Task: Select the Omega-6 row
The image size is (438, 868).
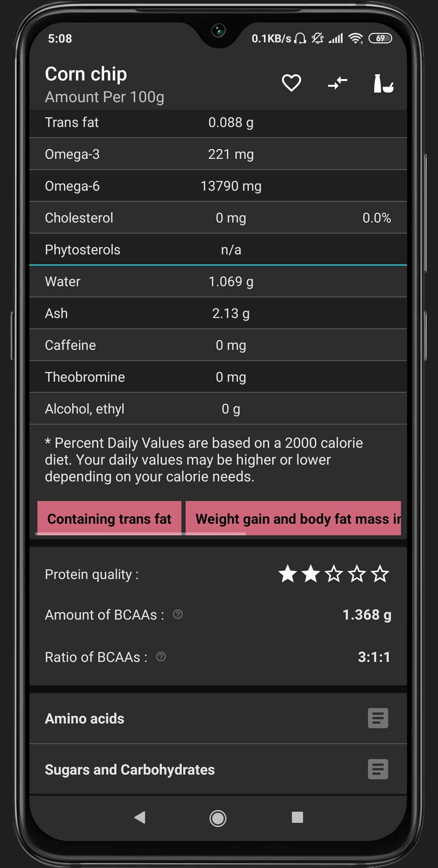Action: click(218, 186)
